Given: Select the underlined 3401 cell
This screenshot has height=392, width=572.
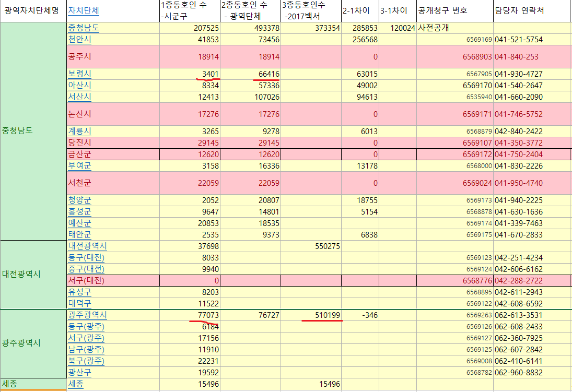Looking at the screenshot, I should click(x=190, y=74).
